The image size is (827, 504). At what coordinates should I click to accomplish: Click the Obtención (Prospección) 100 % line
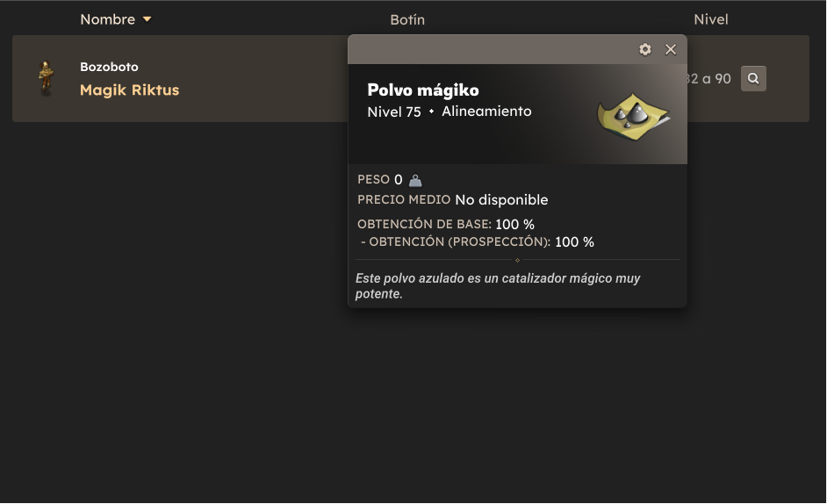pos(478,242)
